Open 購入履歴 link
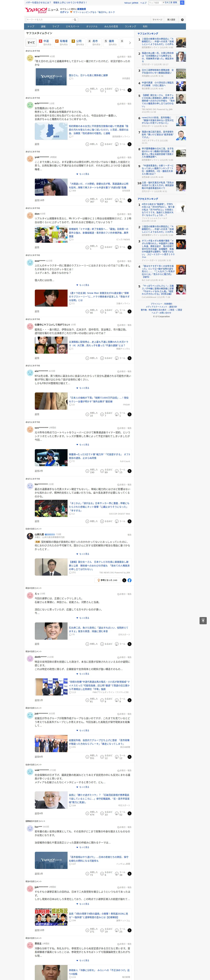This screenshot has height=980, width=210. pos(171,20)
